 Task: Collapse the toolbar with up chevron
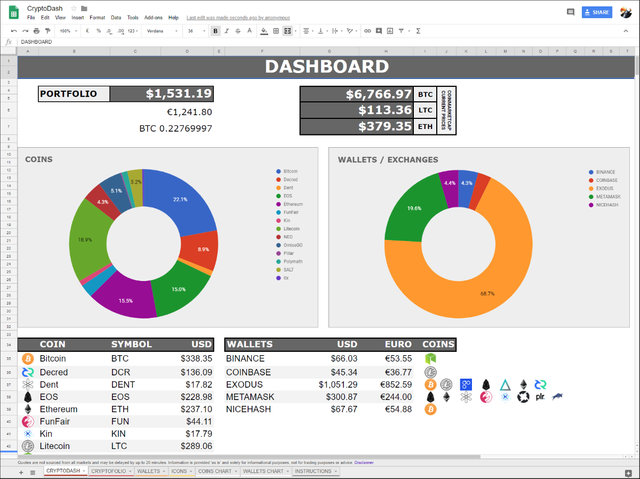click(x=626, y=31)
